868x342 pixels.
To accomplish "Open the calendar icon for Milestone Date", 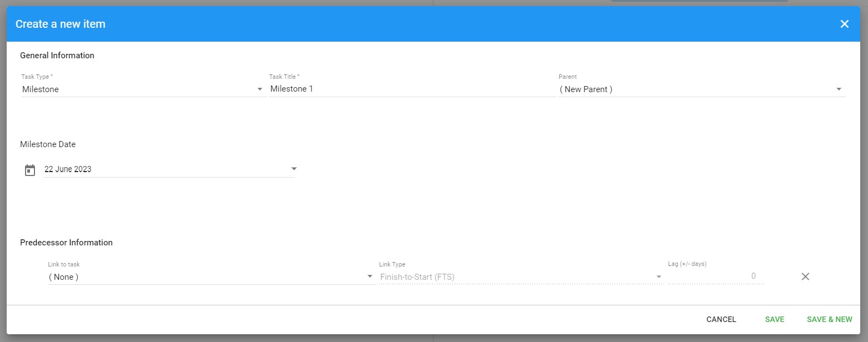I will click(30, 170).
